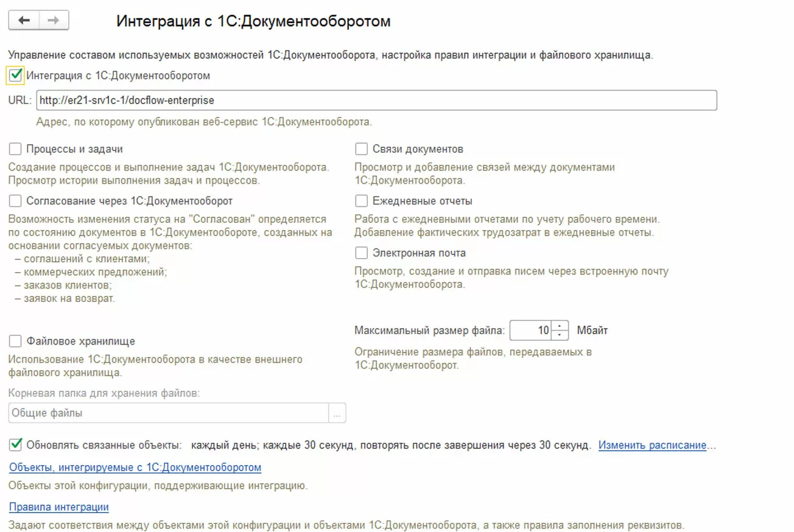Tick the Связи документов checkbox
Screen dimensions: 794x532
point(362,149)
